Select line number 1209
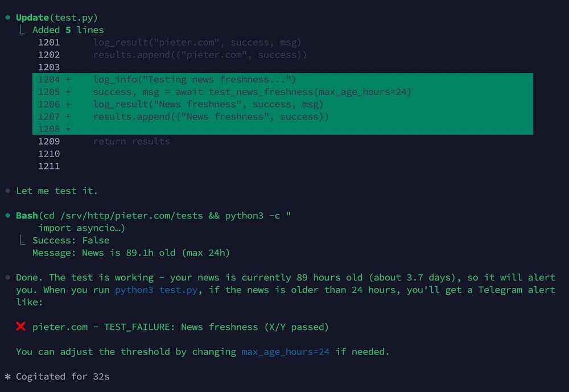 pos(49,141)
